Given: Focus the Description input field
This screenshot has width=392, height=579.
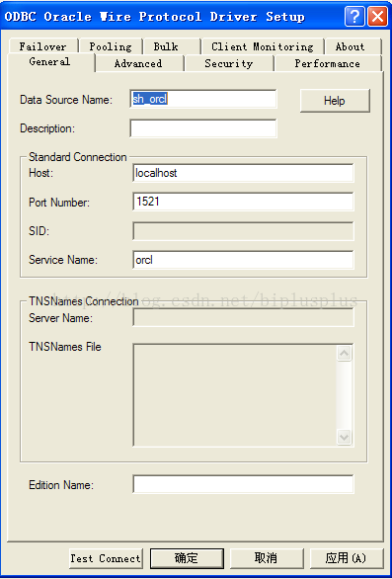Looking at the screenshot, I should [203, 128].
